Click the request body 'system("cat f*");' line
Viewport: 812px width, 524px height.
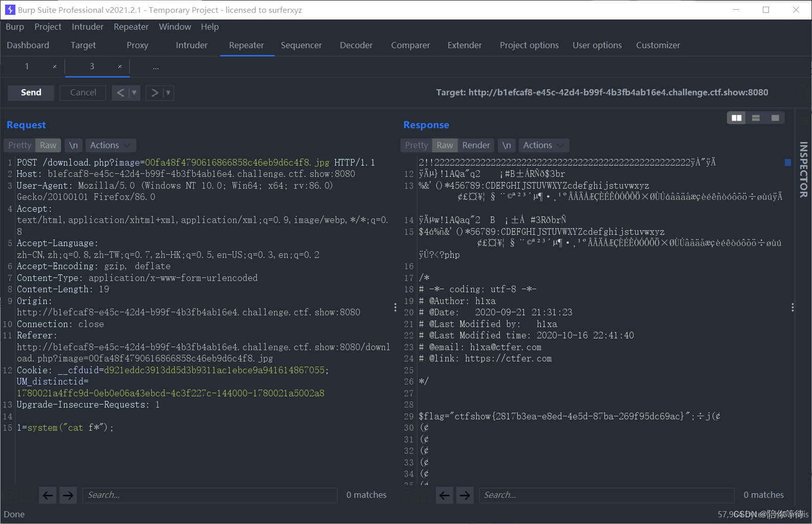pyautogui.click(x=65, y=428)
